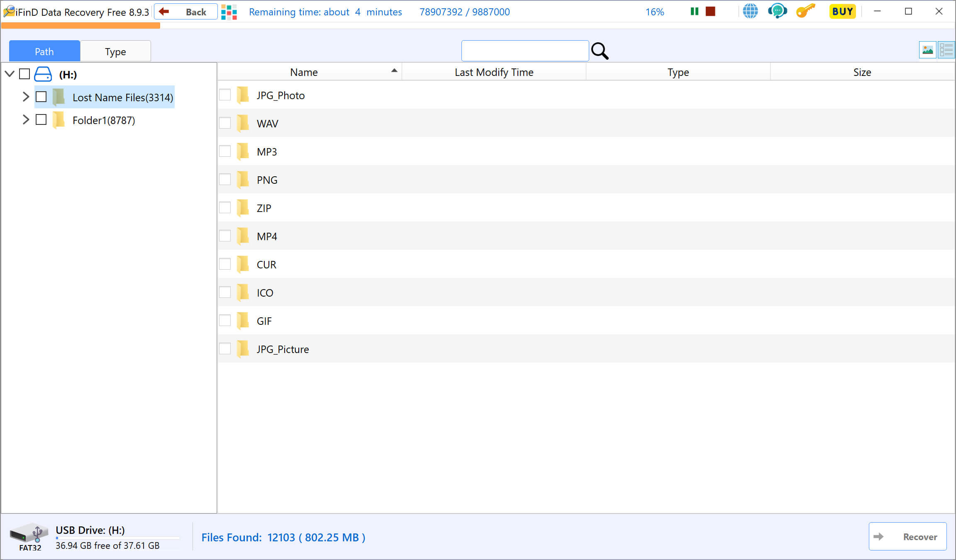Select the Lost Name Files checkbox
This screenshot has height=560, width=956.
[x=41, y=97]
